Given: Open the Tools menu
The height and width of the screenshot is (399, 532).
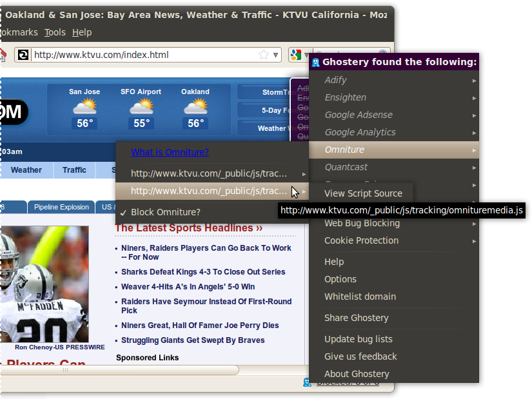Looking at the screenshot, I should coord(55,32).
